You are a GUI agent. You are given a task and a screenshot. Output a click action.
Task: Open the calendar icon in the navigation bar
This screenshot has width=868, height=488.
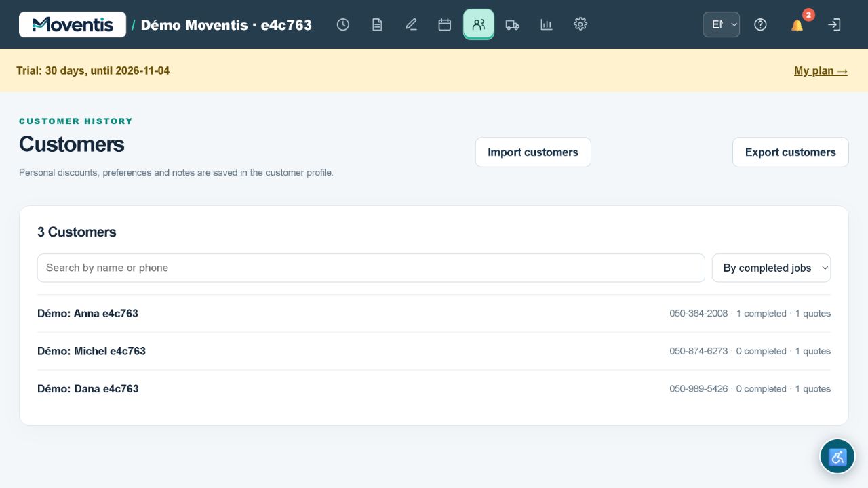tap(445, 24)
